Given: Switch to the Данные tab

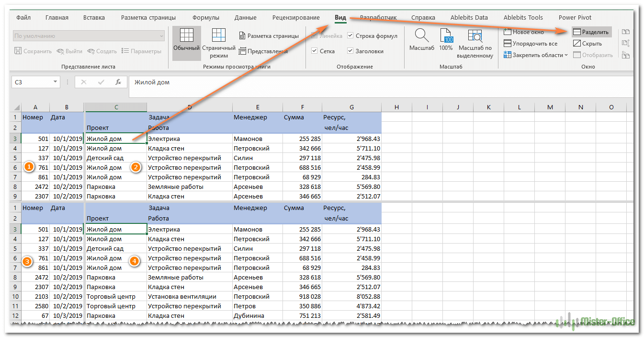Looking at the screenshot, I should coord(246,18).
